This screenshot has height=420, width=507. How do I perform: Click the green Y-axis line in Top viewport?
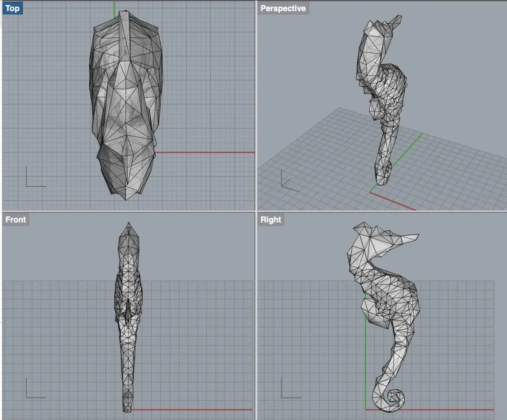(114, 9)
